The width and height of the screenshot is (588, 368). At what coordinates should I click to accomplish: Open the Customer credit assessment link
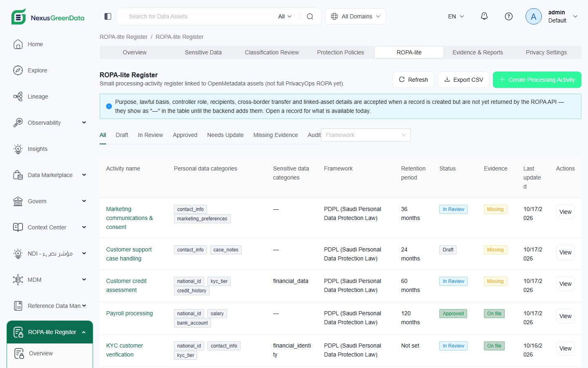[126, 285]
